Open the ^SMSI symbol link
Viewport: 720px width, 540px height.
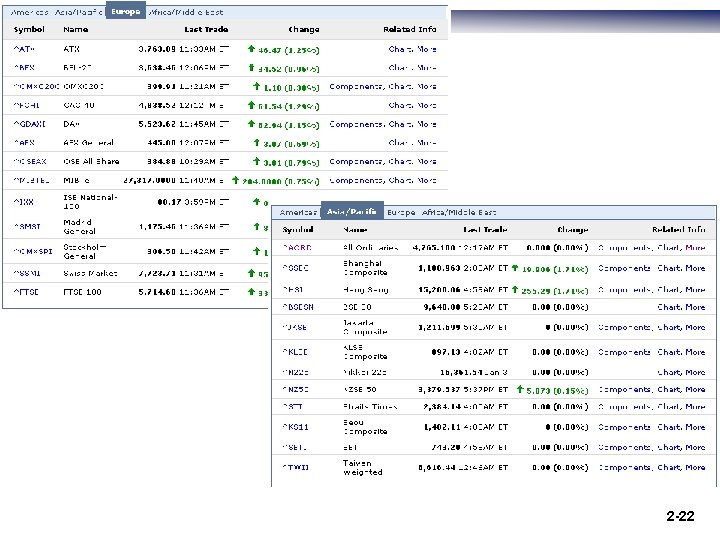point(27,226)
